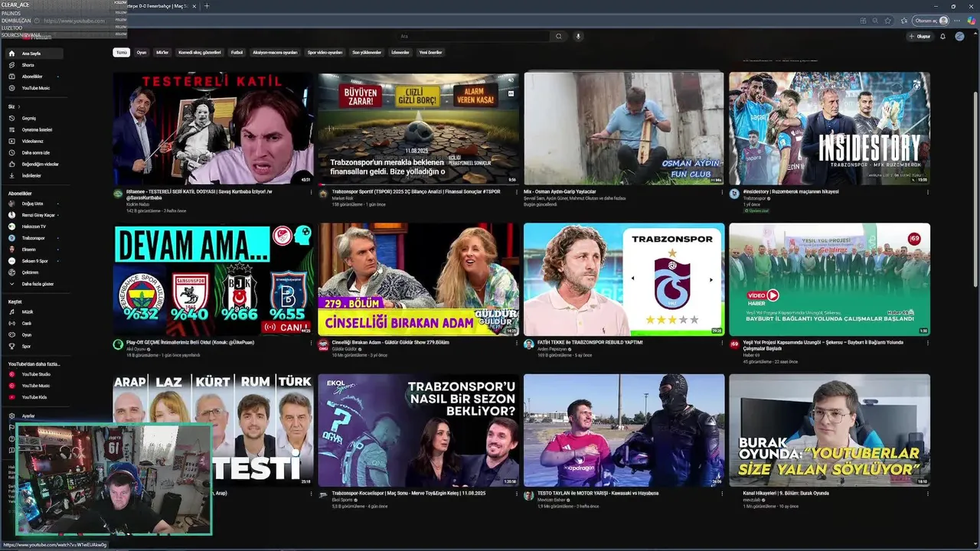Play the INSIDESTORY Trabzonspor thumbnail
The height and width of the screenshot is (551, 980).
pyautogui.click(x=829, y=128)
